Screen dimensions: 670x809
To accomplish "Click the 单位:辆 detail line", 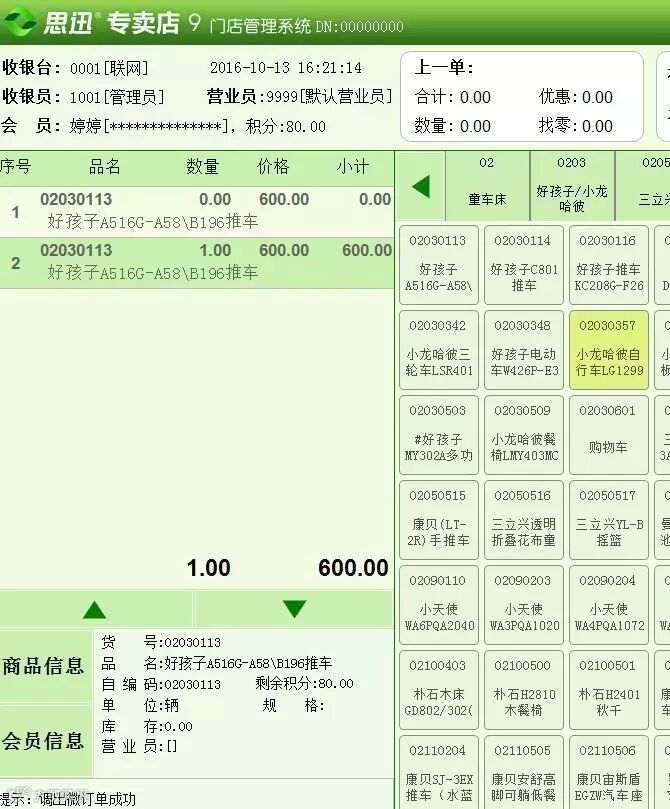I will click(x=140, y=705).
